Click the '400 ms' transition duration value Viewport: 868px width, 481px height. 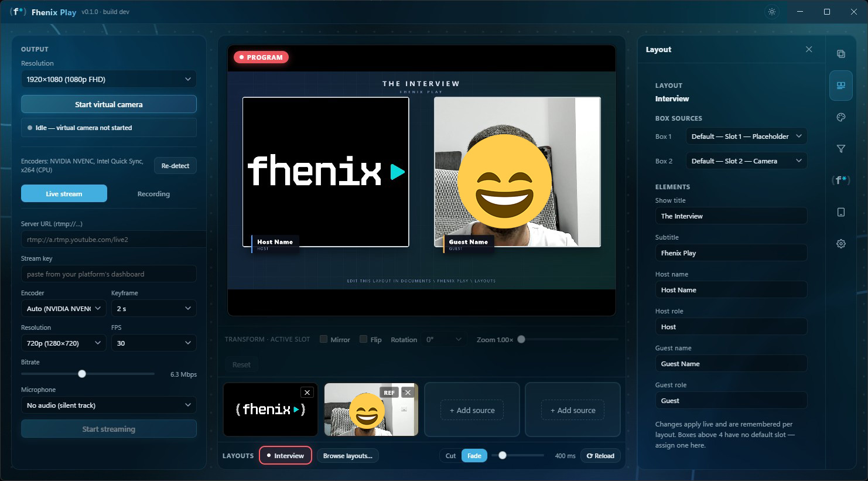tap(565, 456)
